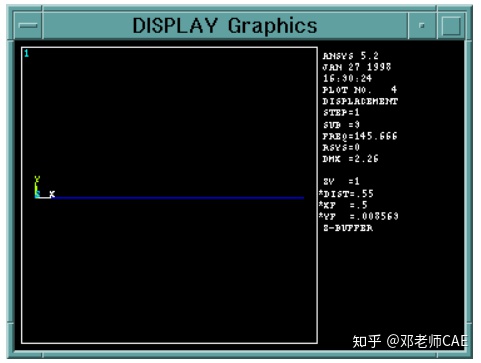The height and width of the screenshot is (363, 481).
Task: Click the *DIST=.55 legend entry
Action: tap(346, 194)
